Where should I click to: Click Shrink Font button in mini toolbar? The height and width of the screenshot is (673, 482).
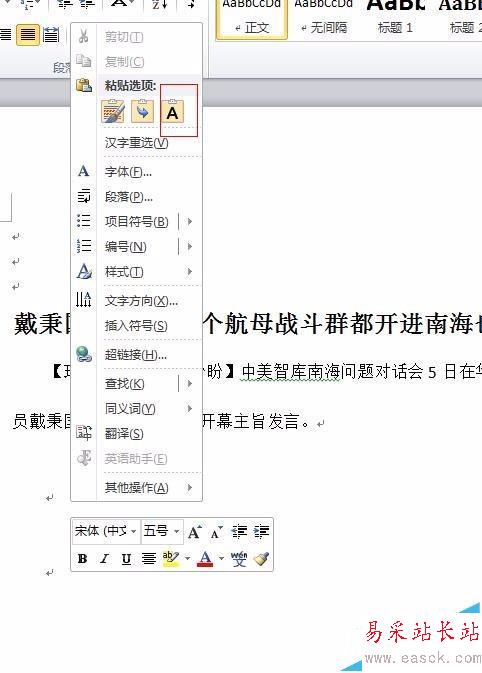click(x=217, y=532)
